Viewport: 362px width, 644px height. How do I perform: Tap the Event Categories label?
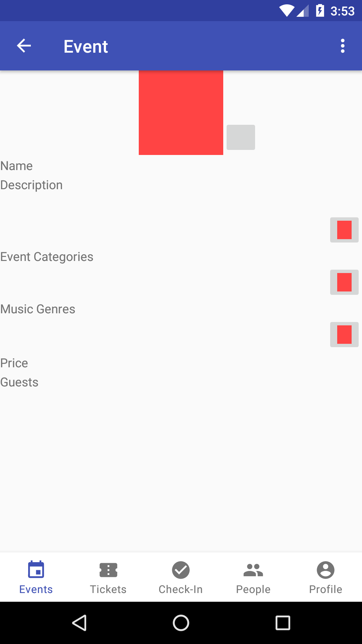(x=47, y=257)
